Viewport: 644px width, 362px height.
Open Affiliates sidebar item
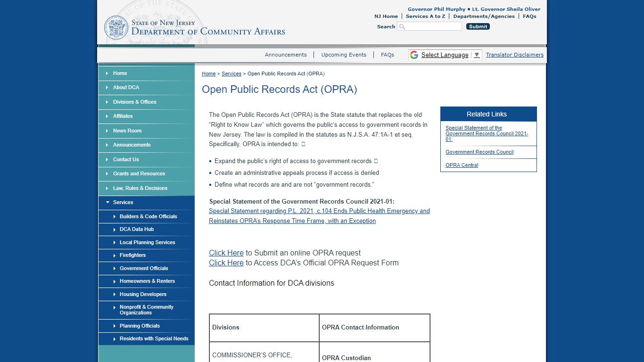coord(146,116)
